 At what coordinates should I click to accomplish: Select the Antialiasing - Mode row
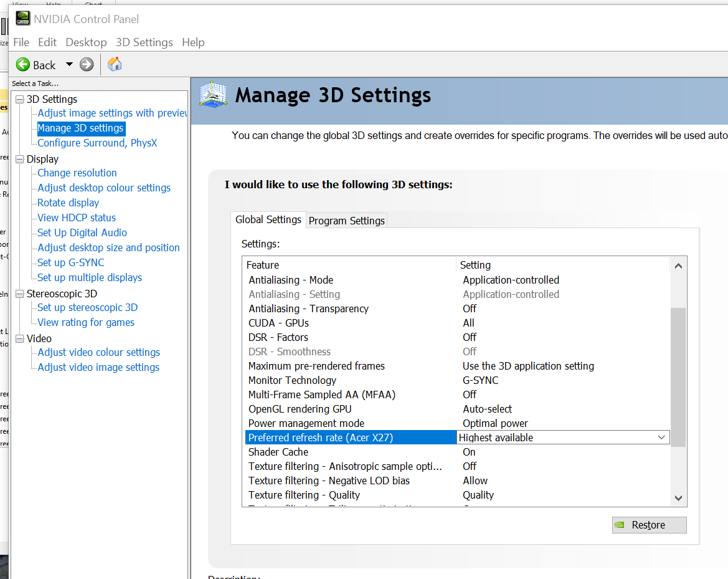coord(457,280)
